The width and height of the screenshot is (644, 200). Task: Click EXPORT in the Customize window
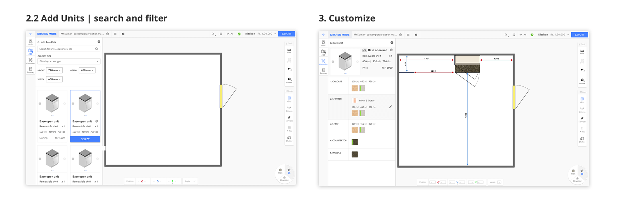click(x=579, y=35)
